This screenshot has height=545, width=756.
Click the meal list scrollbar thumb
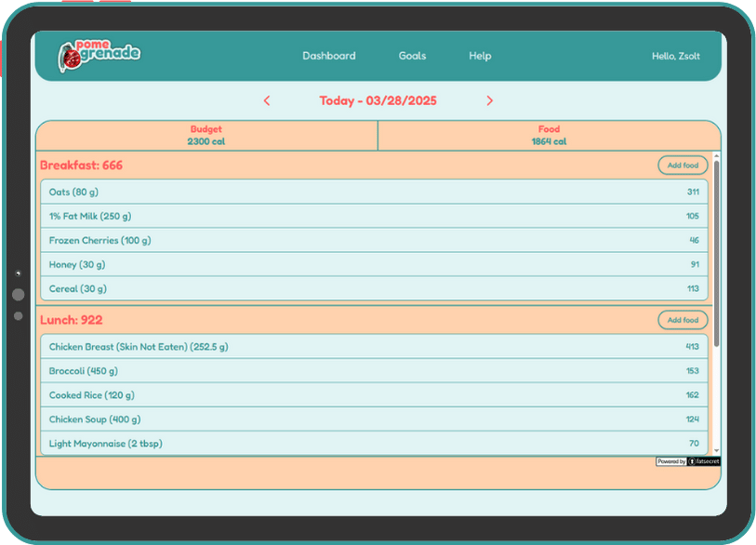(716, 254)
